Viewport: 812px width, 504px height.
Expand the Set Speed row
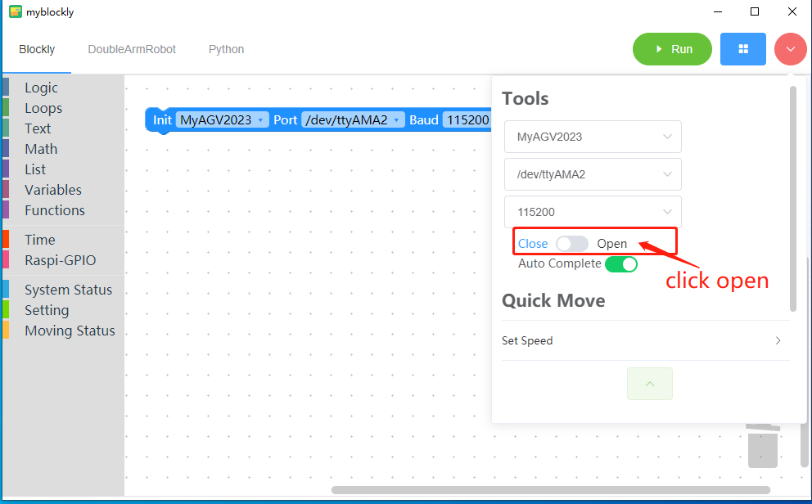pos(646,340)
